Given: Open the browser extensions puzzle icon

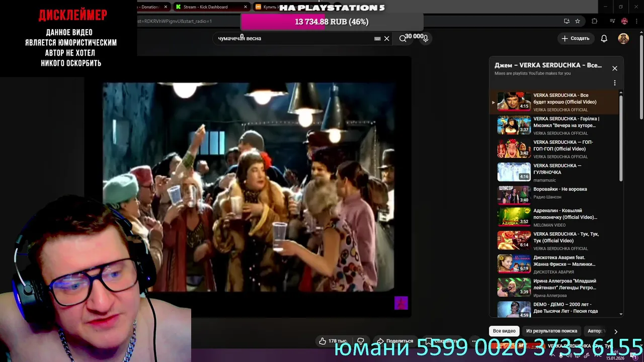Looking at the screenshot, I should (595, 21).
